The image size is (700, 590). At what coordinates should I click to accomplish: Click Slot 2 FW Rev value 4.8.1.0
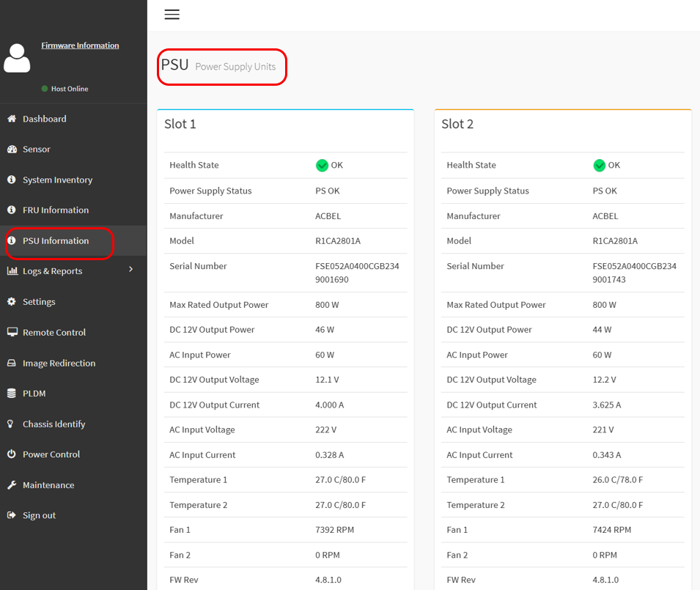pyautogui.click(x=605, y=580)
